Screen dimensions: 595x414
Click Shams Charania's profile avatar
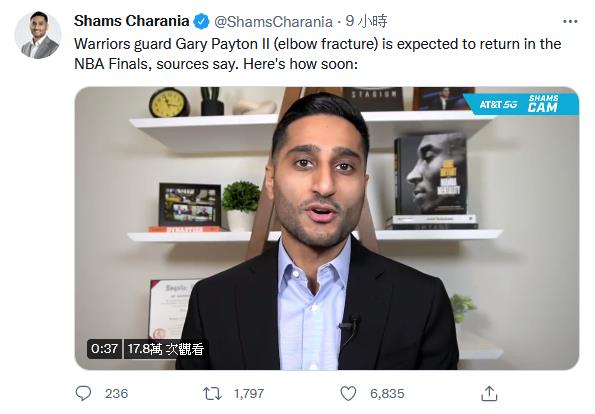pyautogui.click(x=38, y=35)
